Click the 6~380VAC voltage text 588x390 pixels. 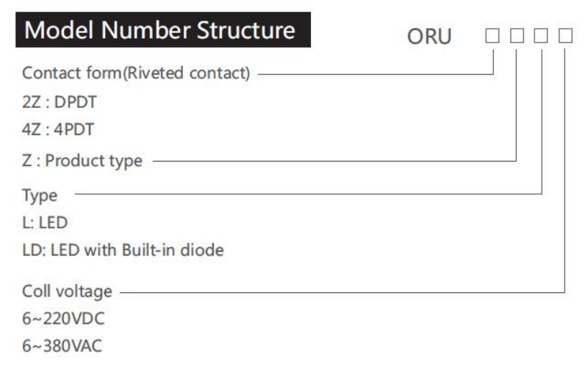point(62,346)
